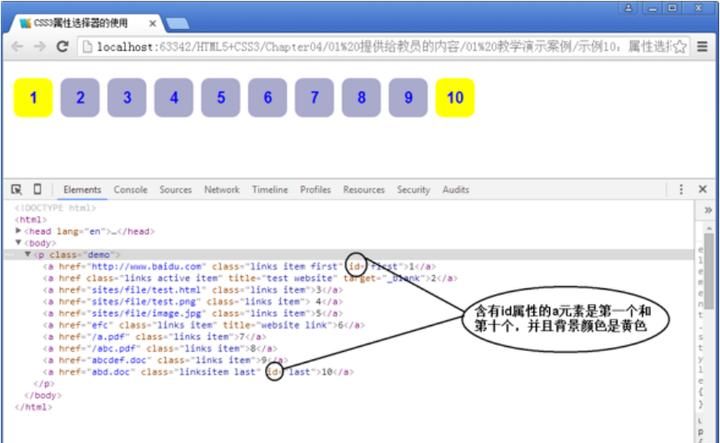This screenshot has height=443, width=720.
Task: Switch to the Elements tab
Action: [x=82, y=190]
